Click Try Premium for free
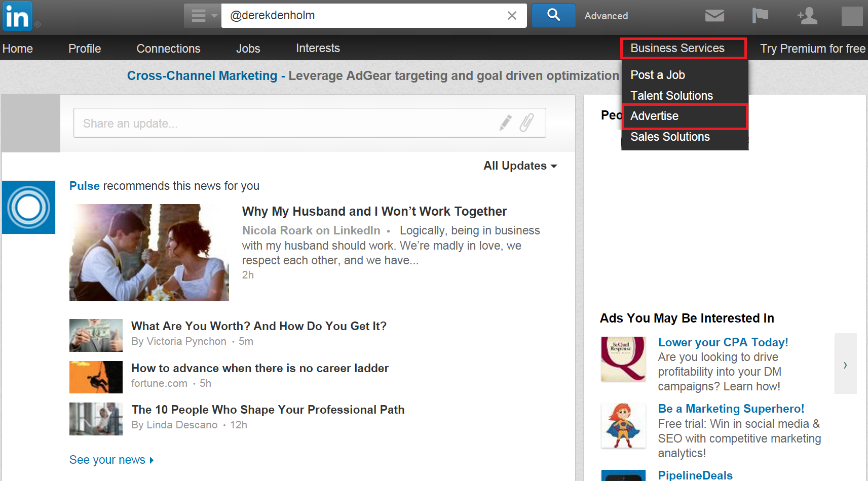 812,48
